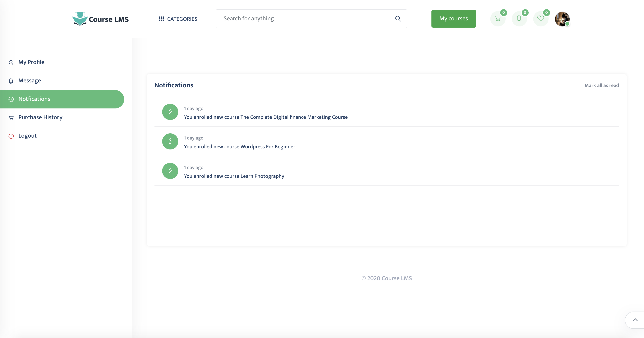Select Notifications in the sidebar
The height and width of the screenshot is (338, 644).
coord(34,99)
